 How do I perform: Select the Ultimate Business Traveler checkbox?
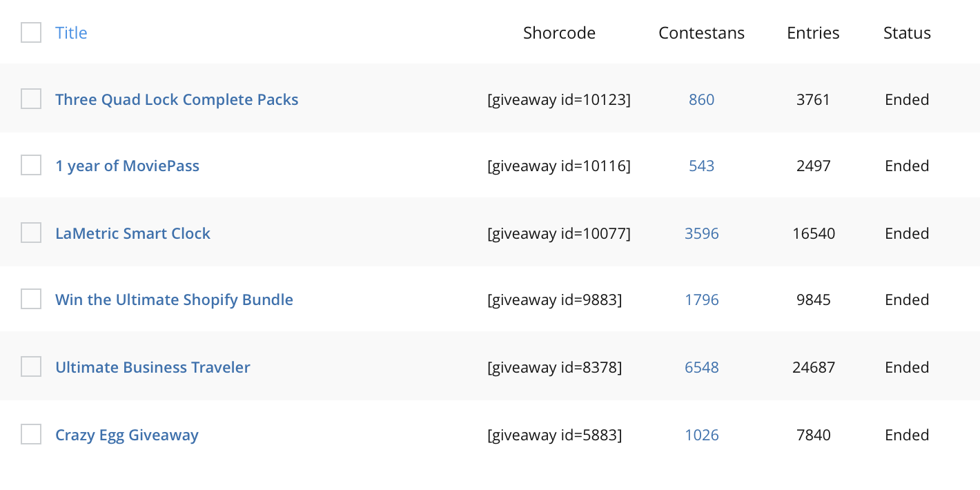[31, 366]
